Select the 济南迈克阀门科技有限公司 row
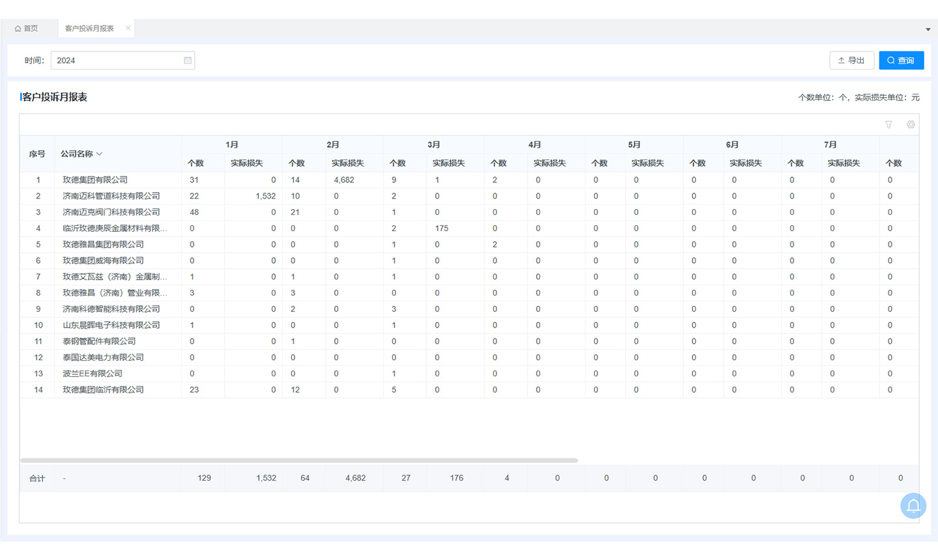 111,212
